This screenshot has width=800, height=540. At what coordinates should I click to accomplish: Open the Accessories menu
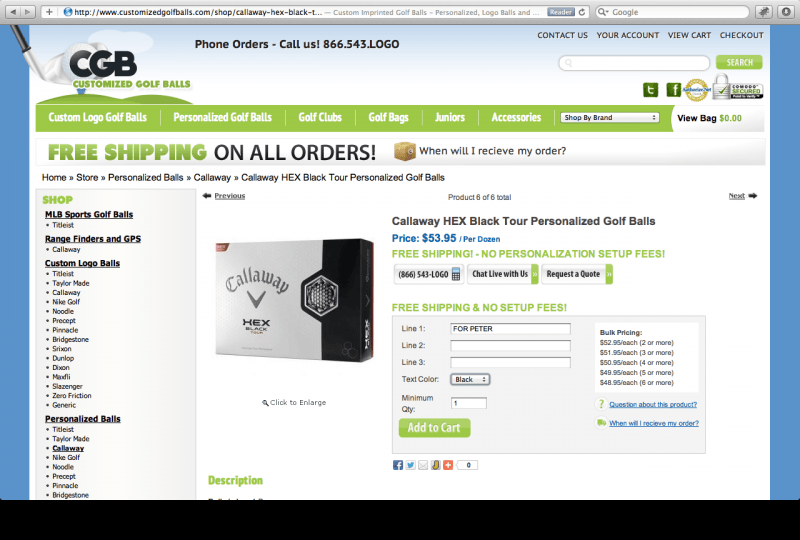click(516, 117)
